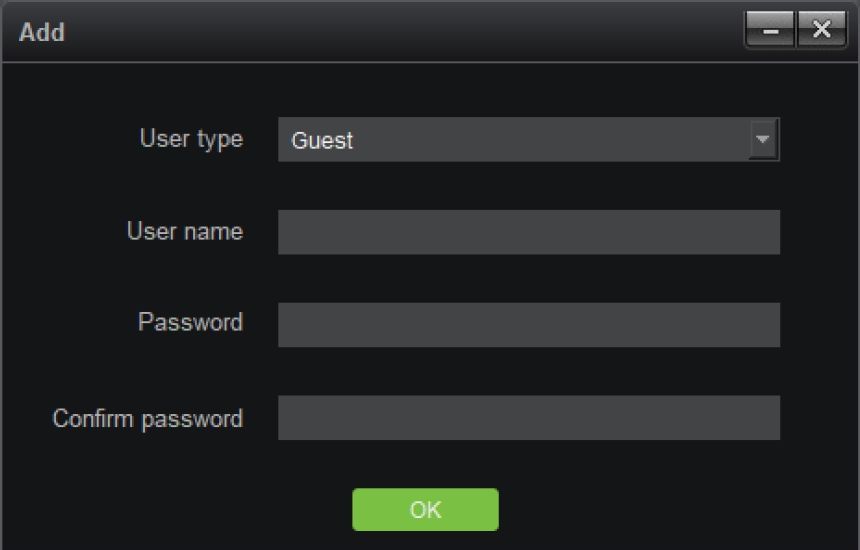Click the "User type" label text
Image resolution: width=860 pixels, height=550 pixels.
point(191,139)
